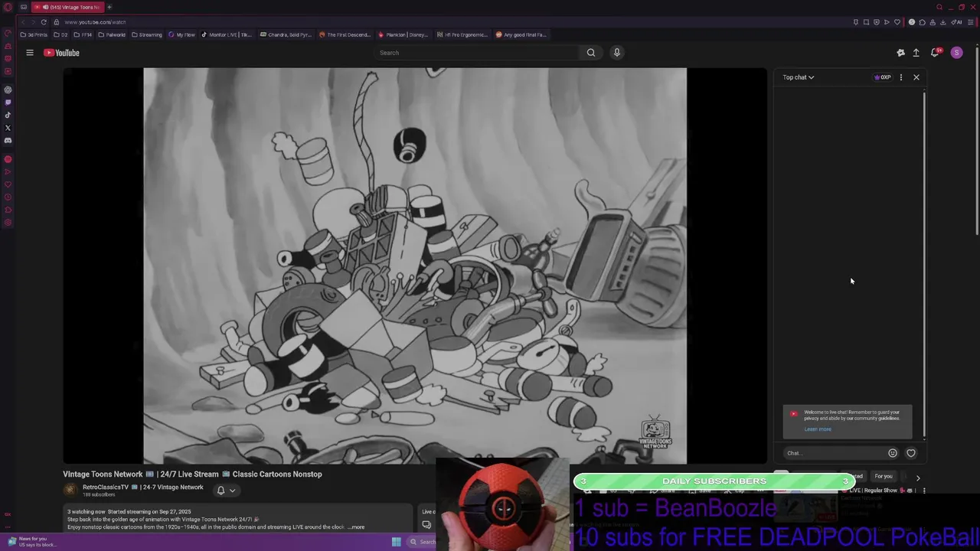Open the Monitor LIVE TikTok bookmark
The width and height of the screenshot is (980, 551).
pos(227,34)
